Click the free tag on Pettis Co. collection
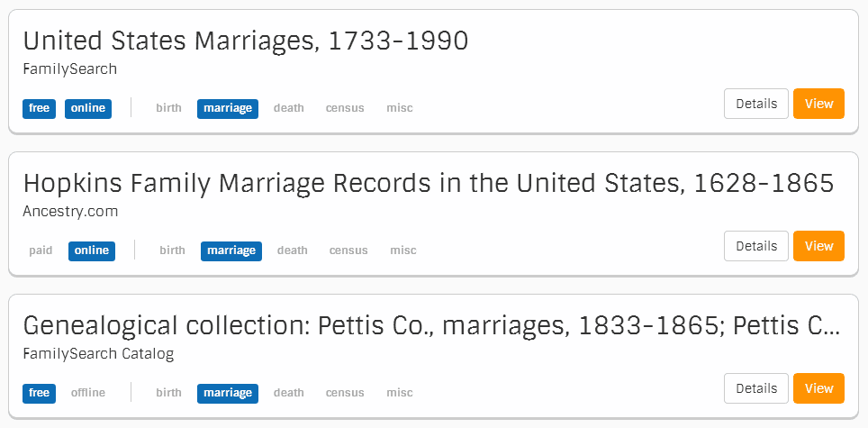 pyautogui.click(x=39, y=393)
